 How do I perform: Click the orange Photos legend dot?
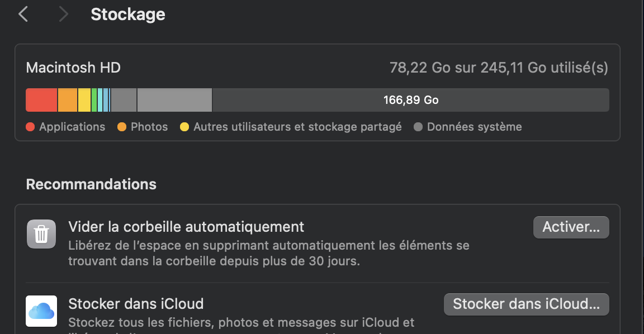[122, 127]
